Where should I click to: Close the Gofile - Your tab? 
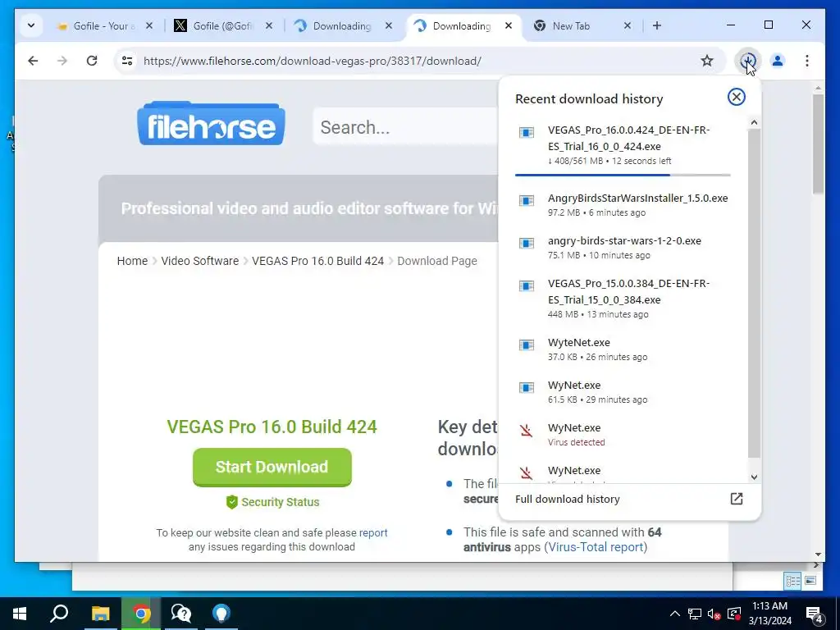(149, 25)
